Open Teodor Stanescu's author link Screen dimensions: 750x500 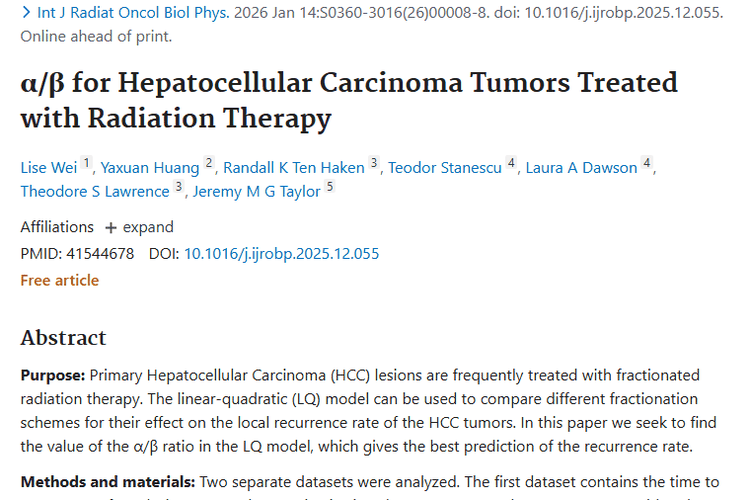pos(445,167)
